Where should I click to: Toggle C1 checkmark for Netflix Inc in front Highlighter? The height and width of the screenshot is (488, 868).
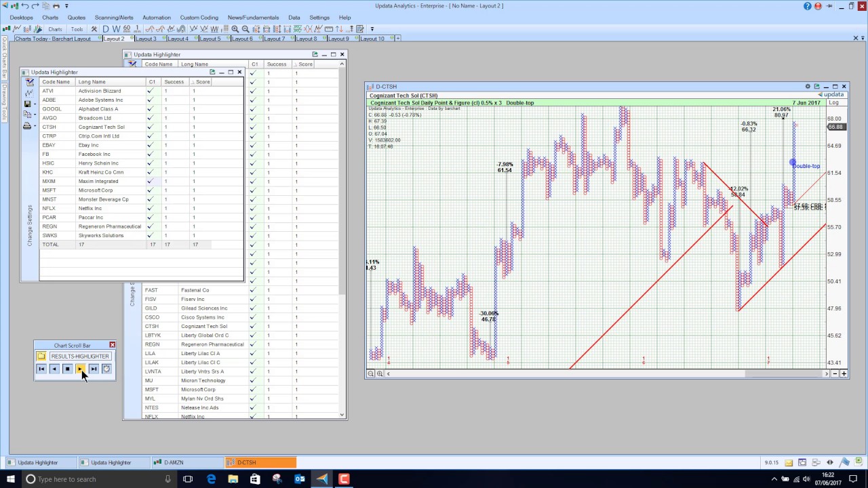point(151,208)
